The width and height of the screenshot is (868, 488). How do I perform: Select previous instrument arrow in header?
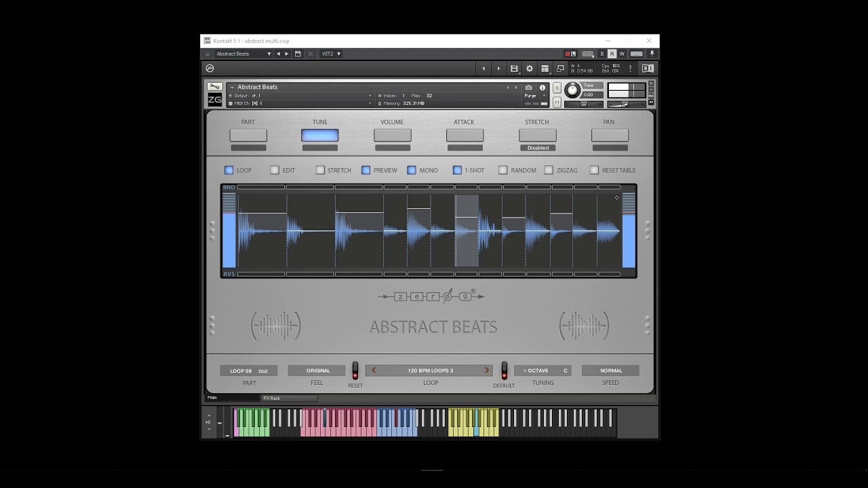pos(508,87)
